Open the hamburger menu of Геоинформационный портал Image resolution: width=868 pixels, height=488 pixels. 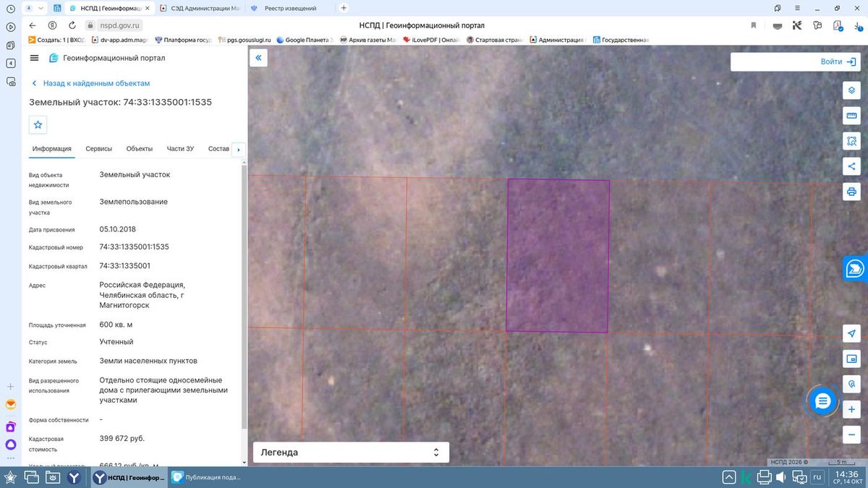coord(35,58)
